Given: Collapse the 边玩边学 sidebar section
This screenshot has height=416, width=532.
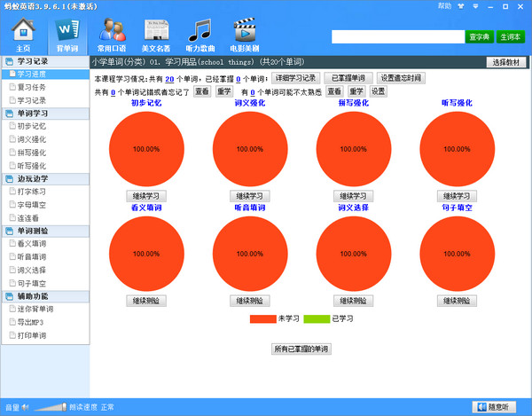Looking at the screenshot, I should pyautogui.click(x=46, y=179).
